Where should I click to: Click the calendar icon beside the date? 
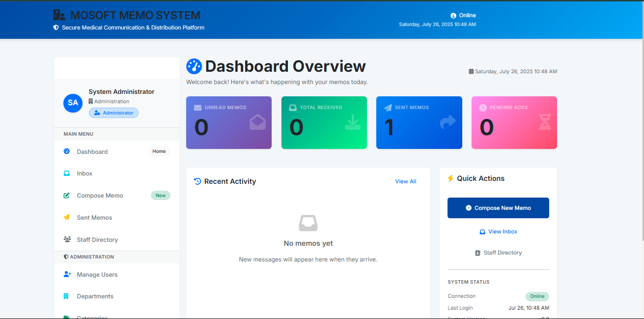click(471, 71)
